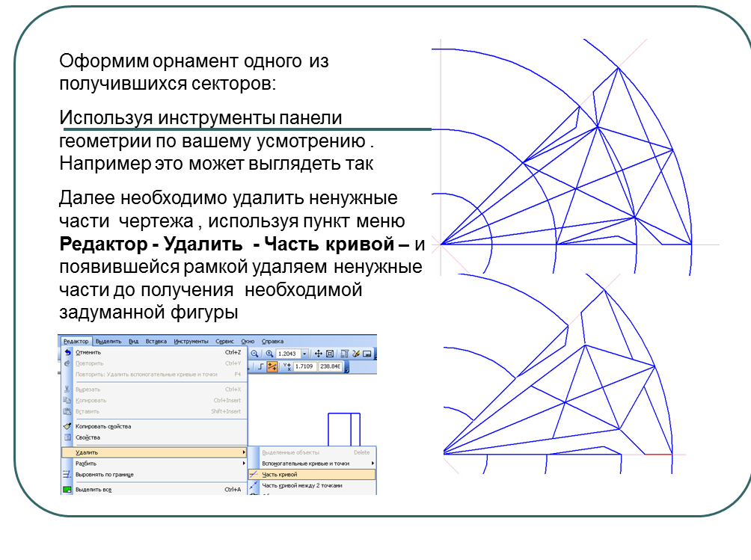This screenshot has width=751, height=560.
Task: Click the paste icon beside Вставить
Action: coord(67,411)
